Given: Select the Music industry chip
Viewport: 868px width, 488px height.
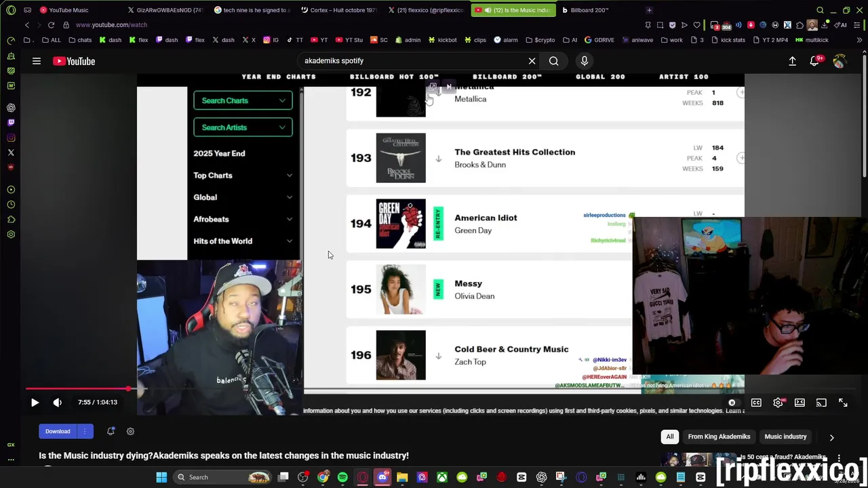Looking at the screenshot, I should coord(785,436).
